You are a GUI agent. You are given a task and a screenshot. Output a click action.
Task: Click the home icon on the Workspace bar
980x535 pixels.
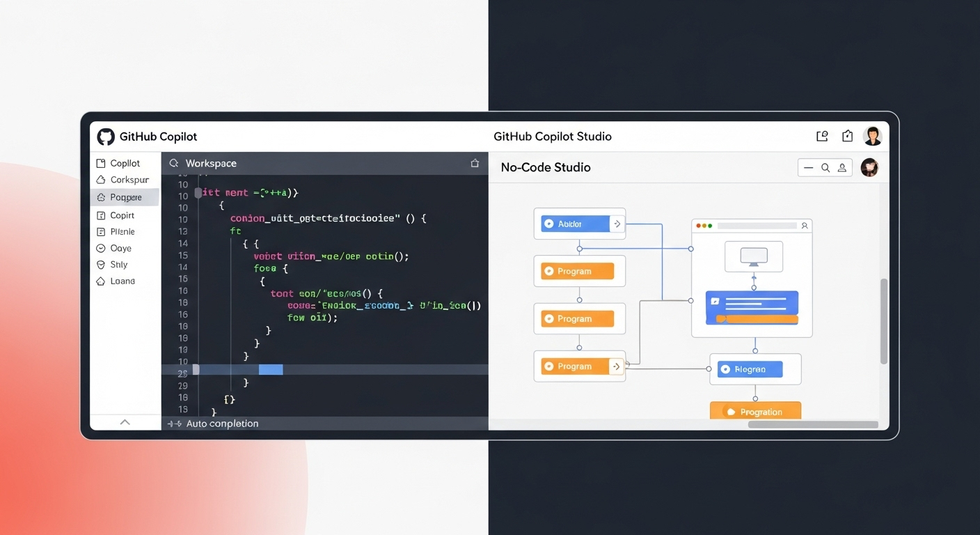coord(475,163)
